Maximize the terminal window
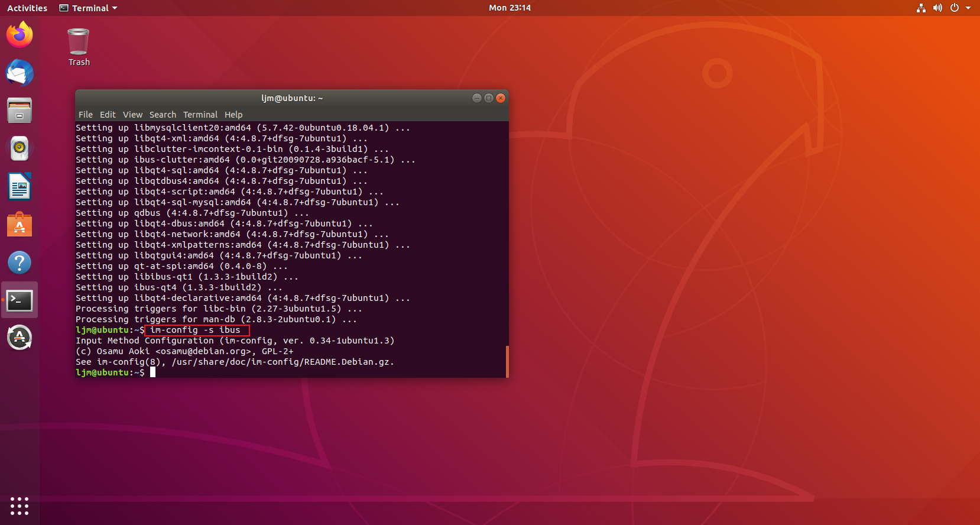 (x=489, y=98)
